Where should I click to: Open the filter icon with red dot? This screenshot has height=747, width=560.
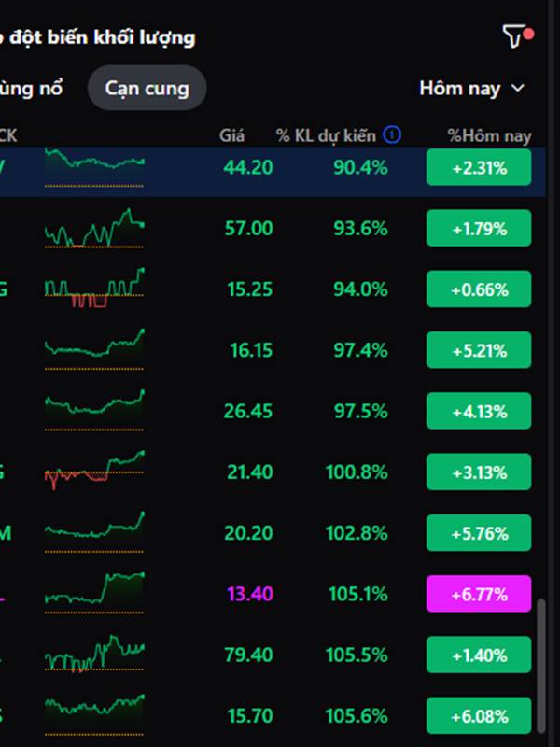[516, 36]
